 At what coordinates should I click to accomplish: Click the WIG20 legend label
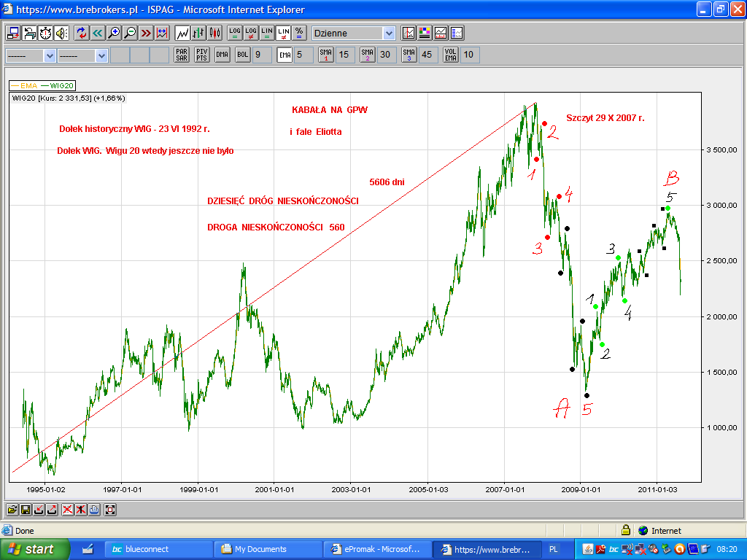click(x=57, y=86)
